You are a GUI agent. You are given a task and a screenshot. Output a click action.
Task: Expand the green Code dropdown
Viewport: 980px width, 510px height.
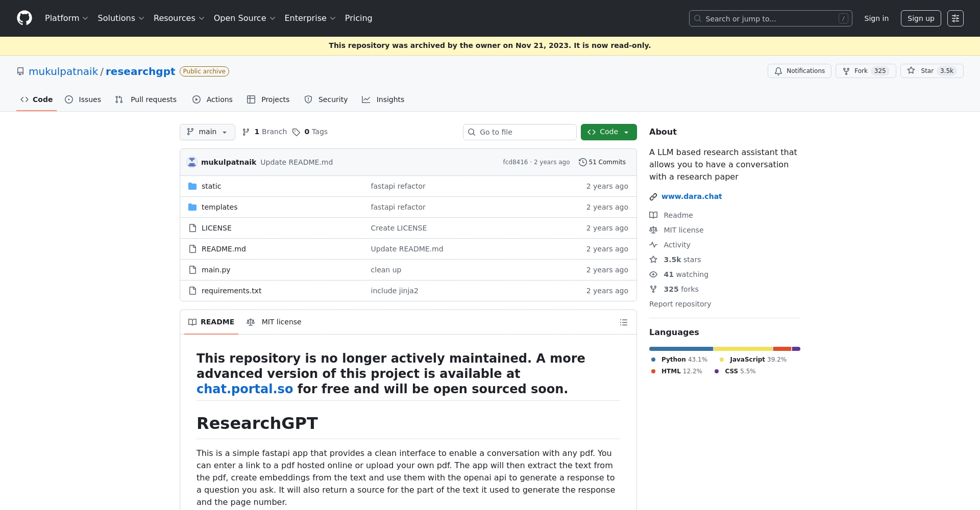tap(608, 132)
